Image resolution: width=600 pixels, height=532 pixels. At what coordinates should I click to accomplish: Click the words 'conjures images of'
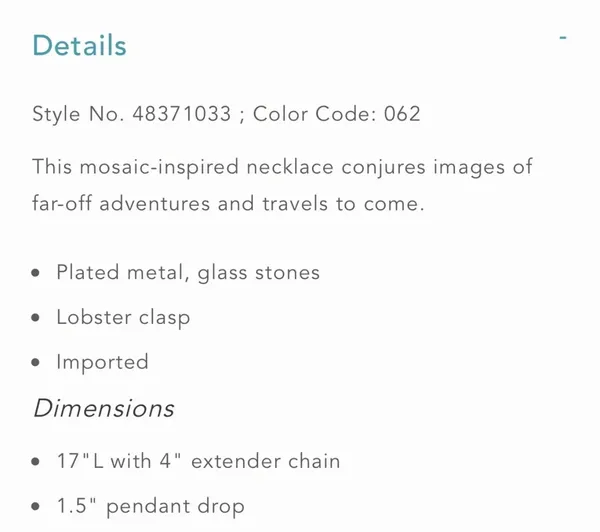point(437,167)
